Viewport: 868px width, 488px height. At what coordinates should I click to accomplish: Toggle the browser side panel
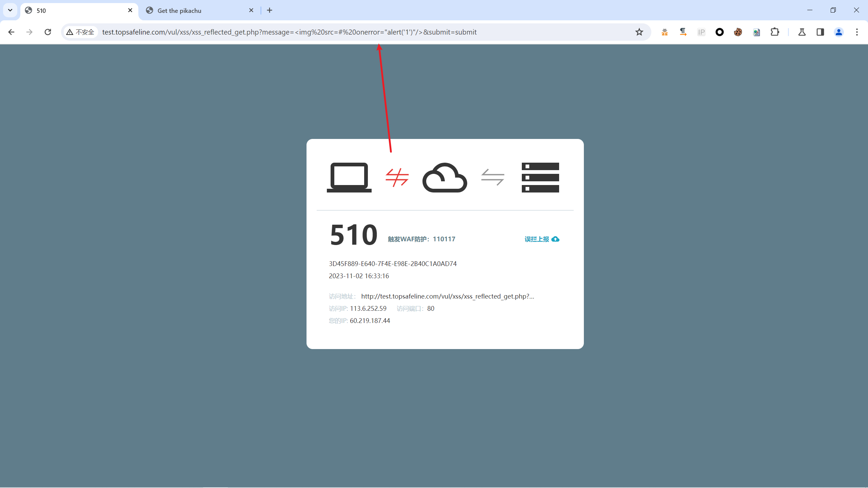click(x=820, y=32)
